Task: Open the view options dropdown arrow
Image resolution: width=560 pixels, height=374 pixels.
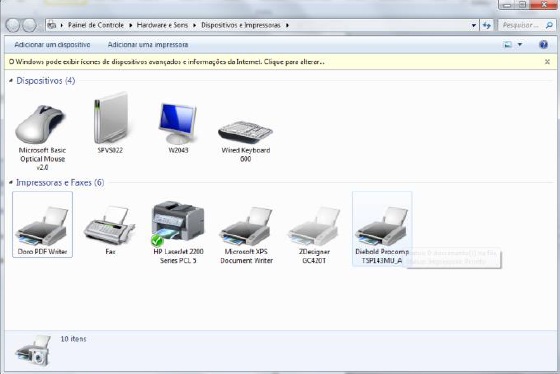Action: click(520, 45)
